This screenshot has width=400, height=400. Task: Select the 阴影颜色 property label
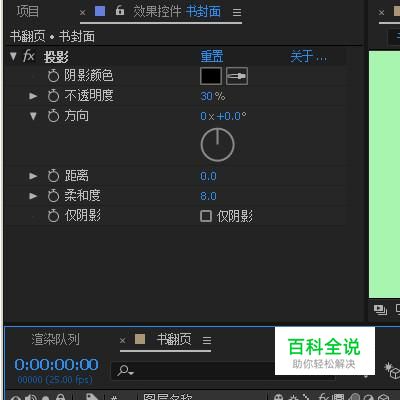pyautogui.click(x=89, y=76)
